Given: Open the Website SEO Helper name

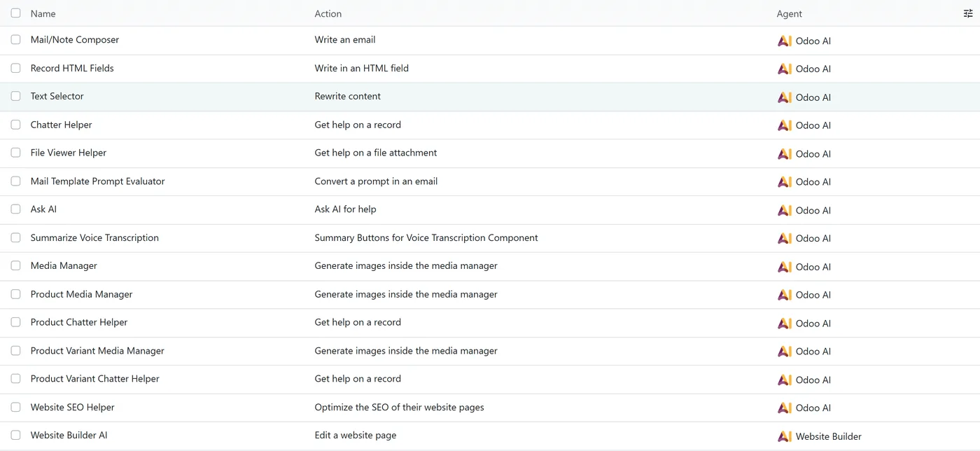Looking at the screenshot, I should [x=72, y=407].
